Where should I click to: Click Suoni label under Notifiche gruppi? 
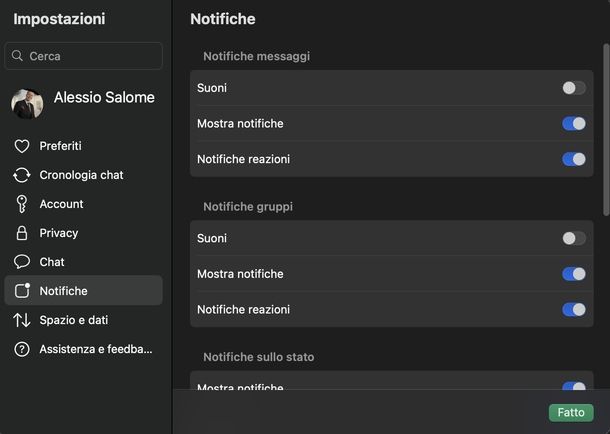pos(212,238)
